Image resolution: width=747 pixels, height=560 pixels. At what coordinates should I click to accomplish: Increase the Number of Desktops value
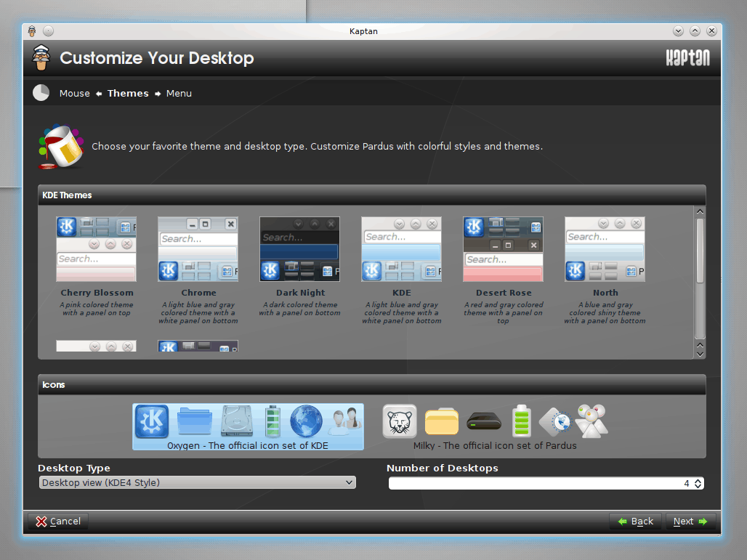698,481
